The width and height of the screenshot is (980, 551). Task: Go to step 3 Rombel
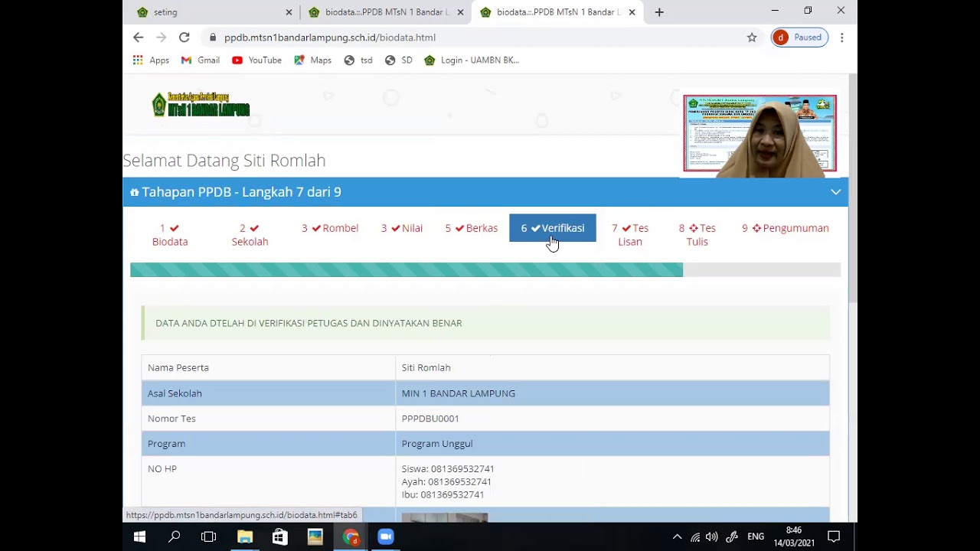330,228
